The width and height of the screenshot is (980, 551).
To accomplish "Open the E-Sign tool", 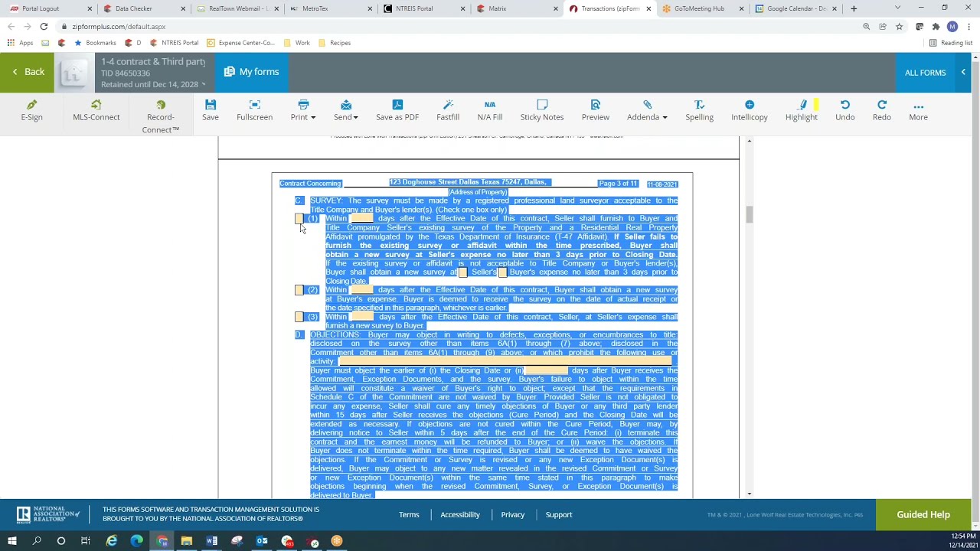I will [x=31, y=110].
